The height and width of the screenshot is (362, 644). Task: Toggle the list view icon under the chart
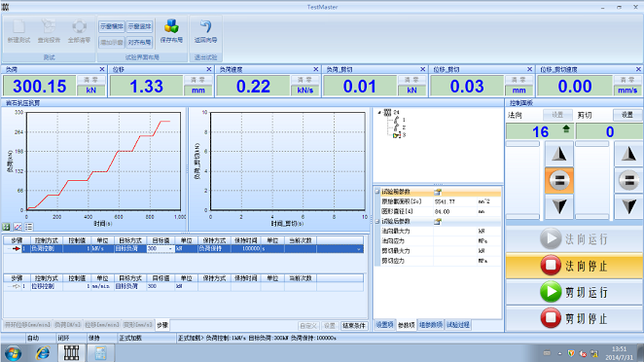29,227
